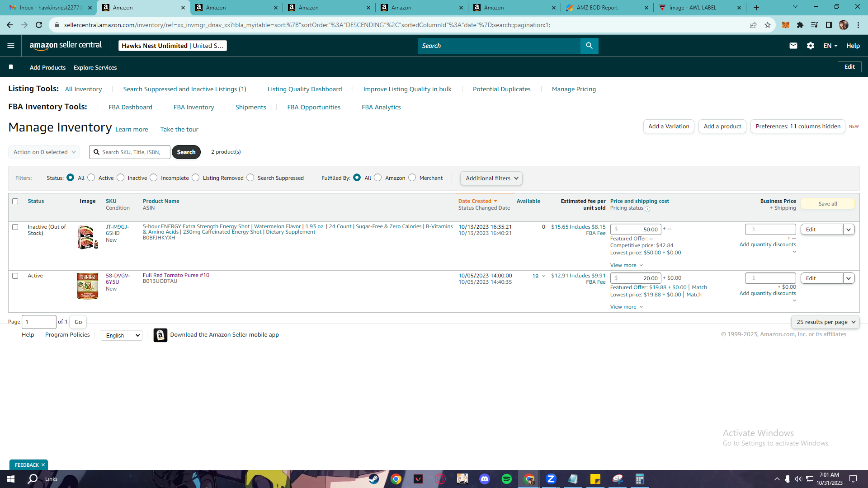
Task: Open Discord from the taskbar
Action: pyautogui.click(x=485, y=479)
